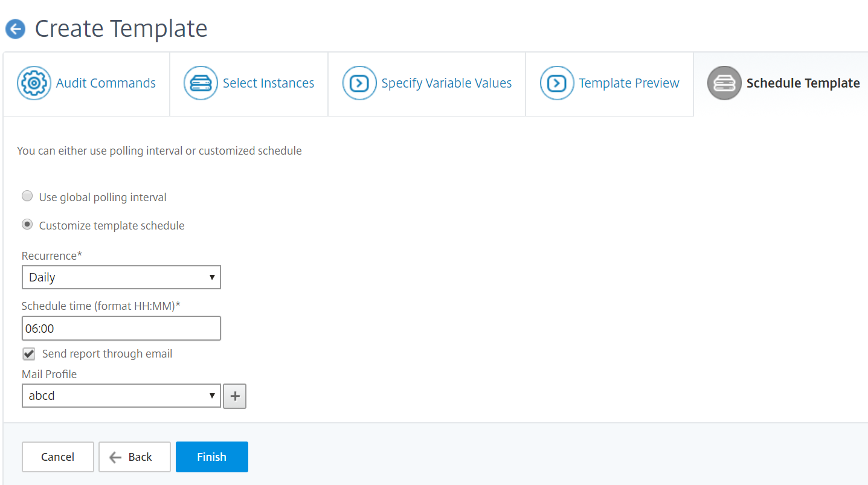Click the Schedule time field showing 06:00
The image size is (868, 485).
121,328
